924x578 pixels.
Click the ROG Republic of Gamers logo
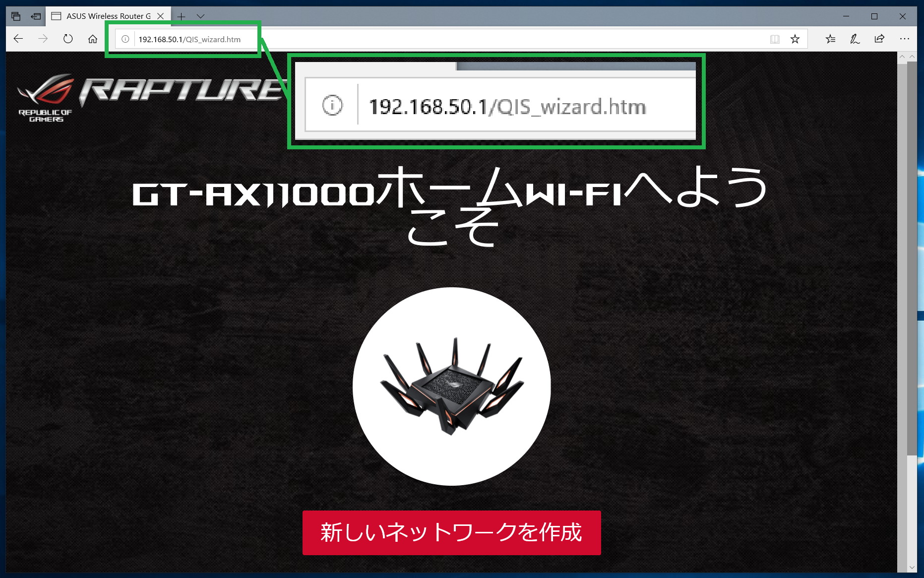pyautogui.click(x=46, y=98)
